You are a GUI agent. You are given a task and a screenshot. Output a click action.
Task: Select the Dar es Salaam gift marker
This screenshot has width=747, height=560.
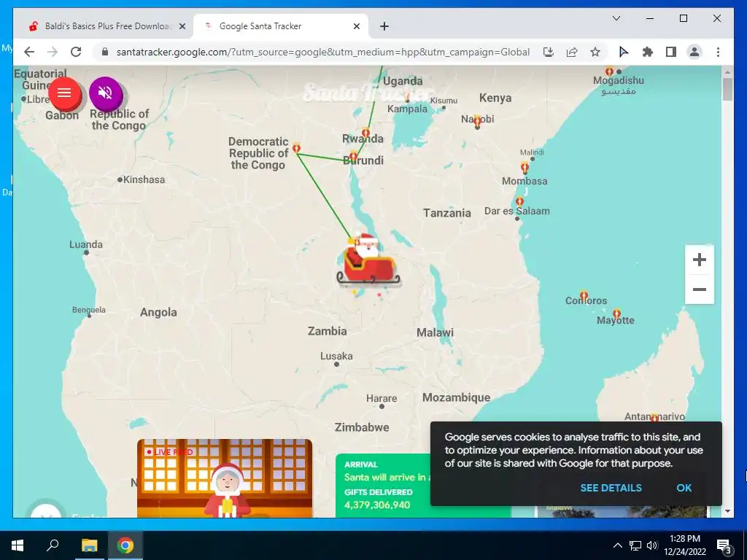519,201
